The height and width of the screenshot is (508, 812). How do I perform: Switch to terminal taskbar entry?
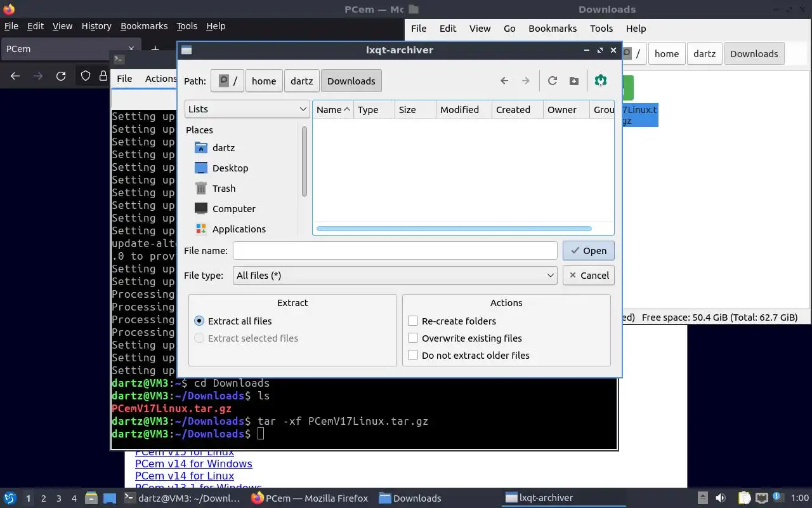click(183, 498)
